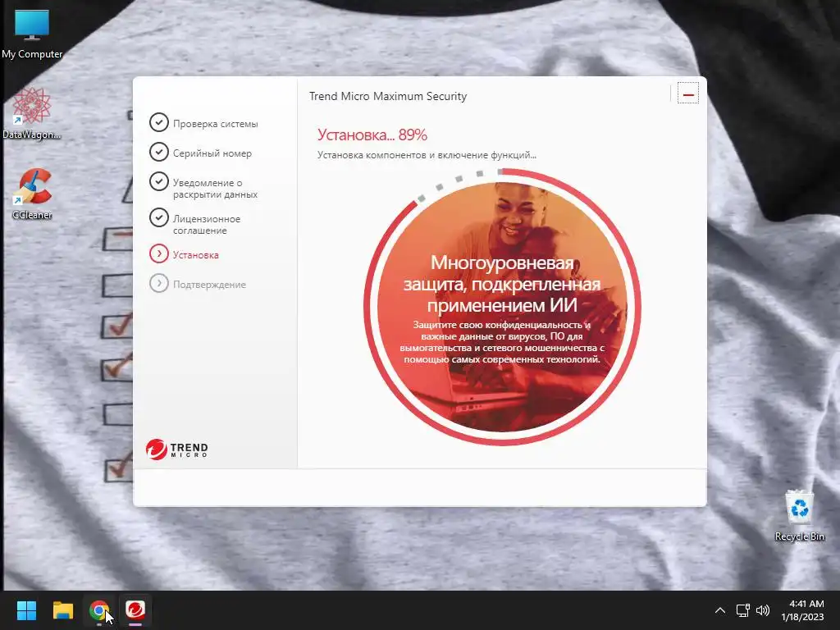Click the circular red installation progress ring
This screenshot has height=630, width=840.
point(503,307)
